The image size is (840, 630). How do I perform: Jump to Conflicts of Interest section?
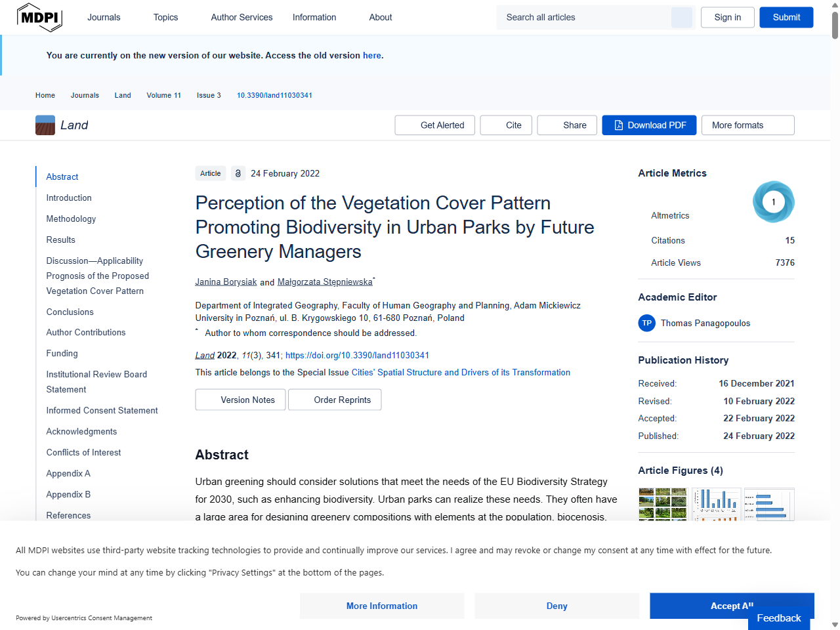83,452
